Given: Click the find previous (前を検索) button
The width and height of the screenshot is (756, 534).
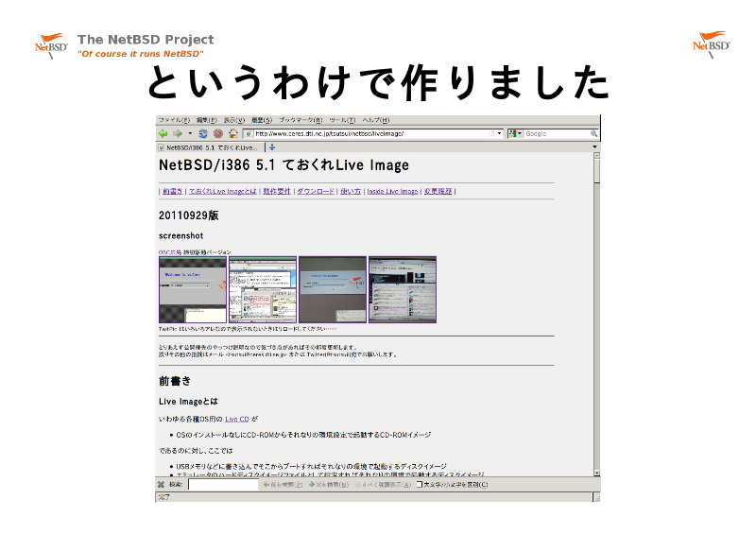Looking at the screenshot, I should 283,484.
